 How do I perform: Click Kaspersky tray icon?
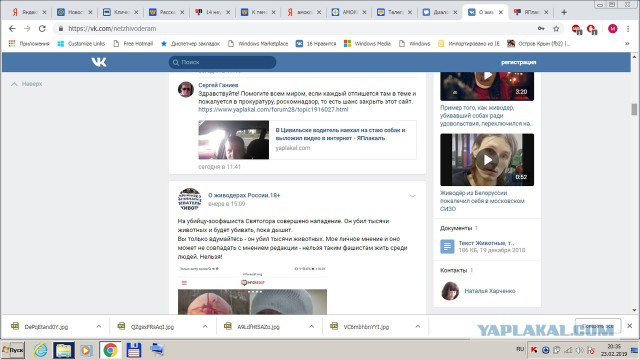pos(534,350)
